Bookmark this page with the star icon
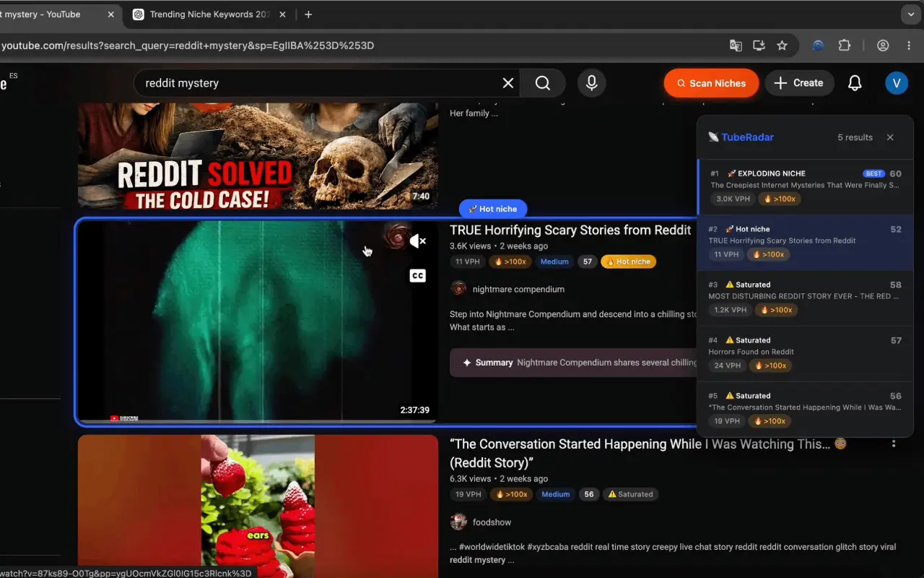Image resolution: width=924 pixels, height=578 pixels. click(x=782, y=46)
